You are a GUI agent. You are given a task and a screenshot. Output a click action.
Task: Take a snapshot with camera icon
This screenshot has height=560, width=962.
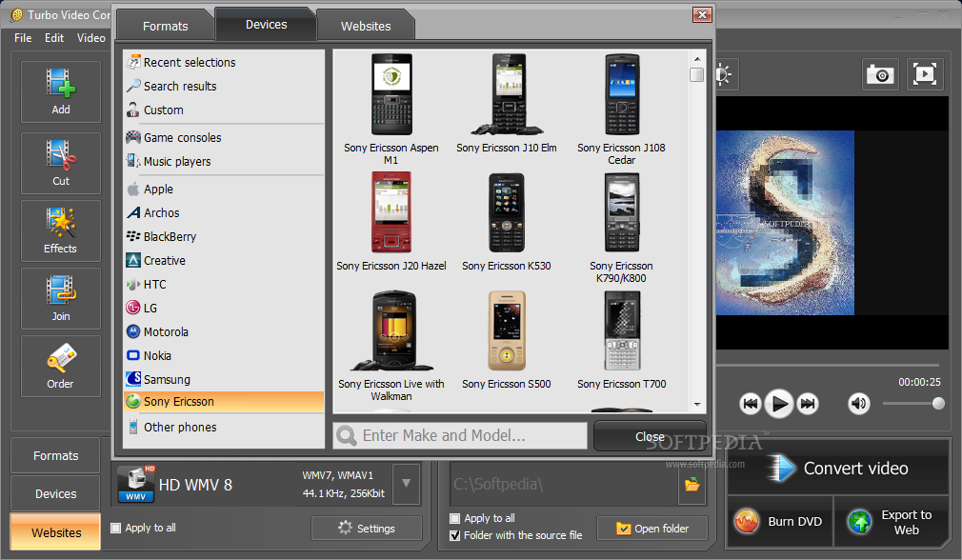pos(880,75)
